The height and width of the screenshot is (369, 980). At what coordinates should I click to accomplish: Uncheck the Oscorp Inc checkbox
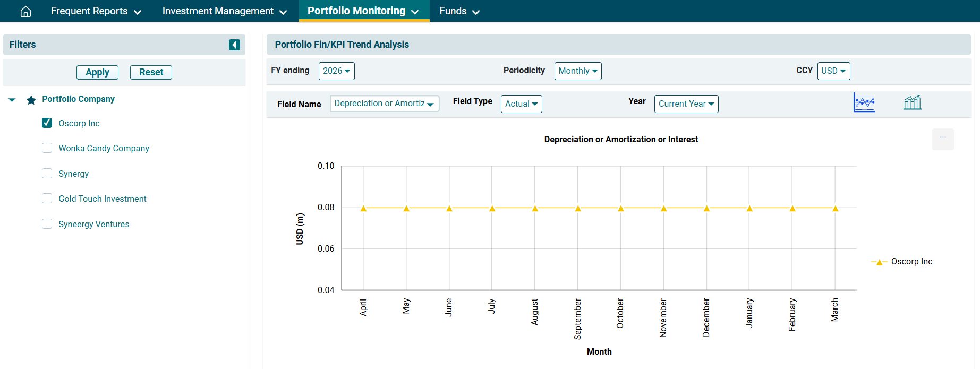[47, 123]
